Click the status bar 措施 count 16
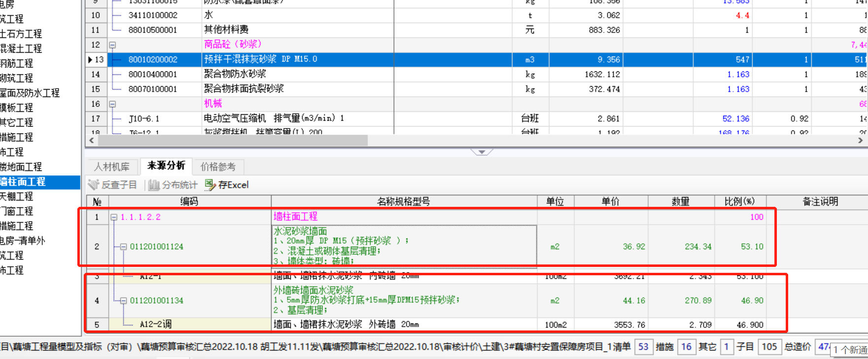The width and height of the screenshot is (868, 359). [686, 347]
